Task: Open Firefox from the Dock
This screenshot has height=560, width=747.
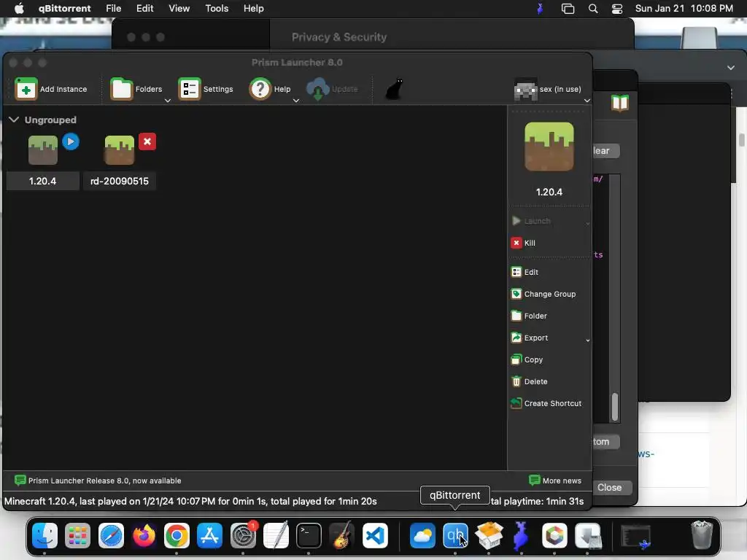Action: pyautogui.click(x=144, y=536)
